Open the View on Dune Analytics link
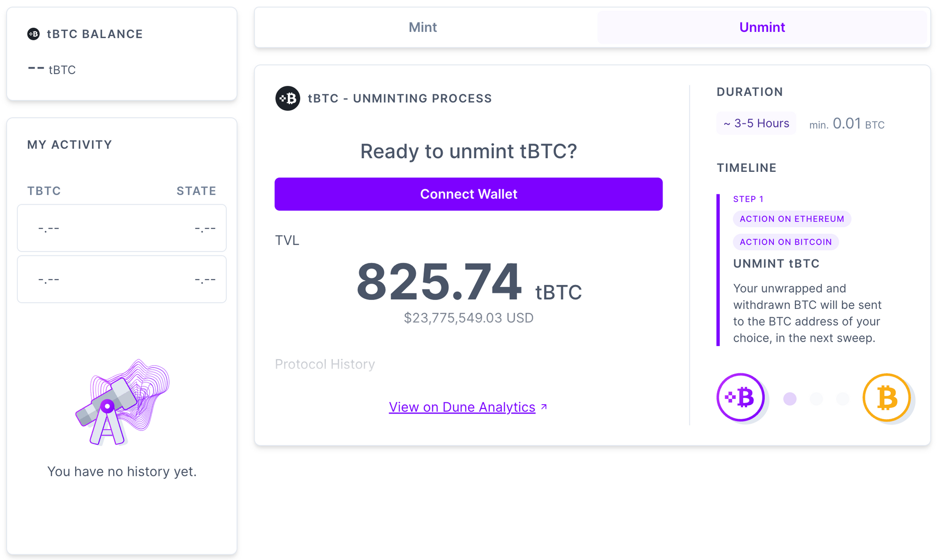 462,407
